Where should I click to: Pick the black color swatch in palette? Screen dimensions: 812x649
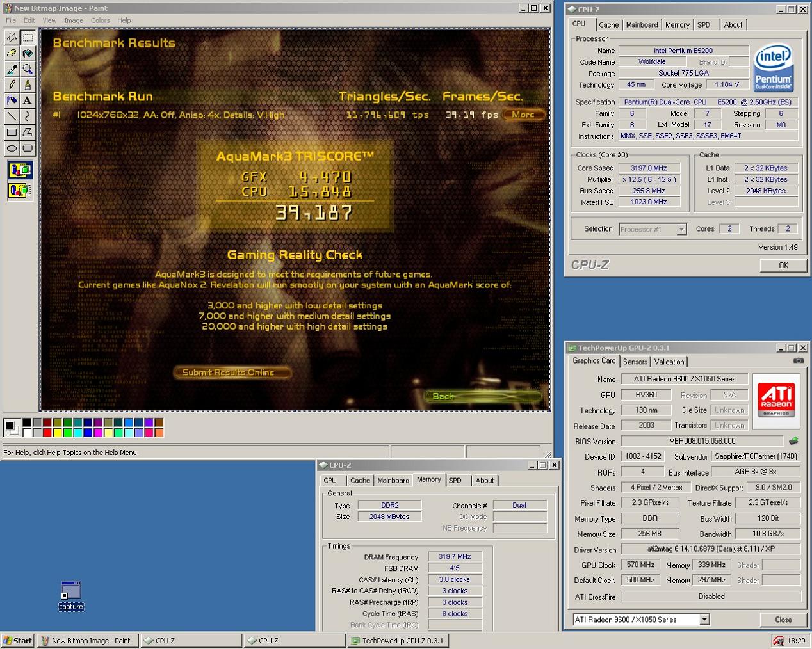[x=27, y=422]
